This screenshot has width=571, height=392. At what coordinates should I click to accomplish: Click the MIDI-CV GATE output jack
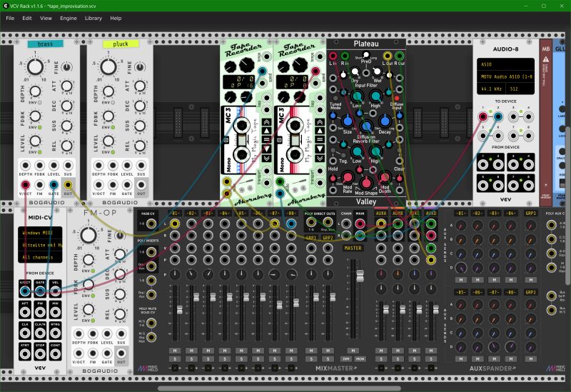point(40,291)
